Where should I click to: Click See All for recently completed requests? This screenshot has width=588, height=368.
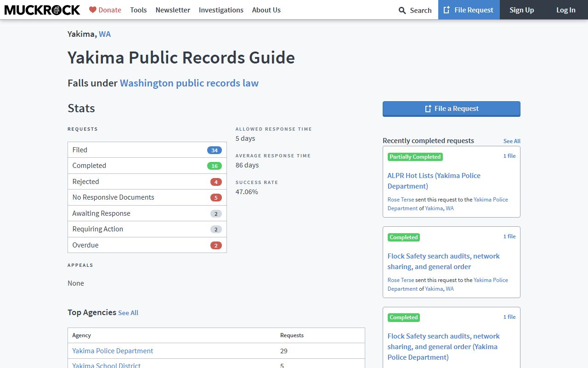(512, 141)
